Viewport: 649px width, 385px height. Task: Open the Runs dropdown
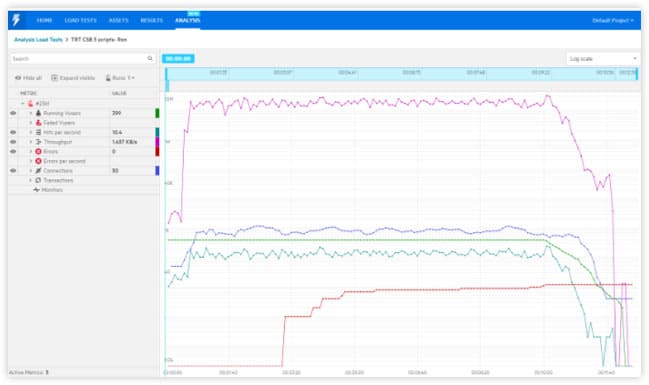click(120, 78)
